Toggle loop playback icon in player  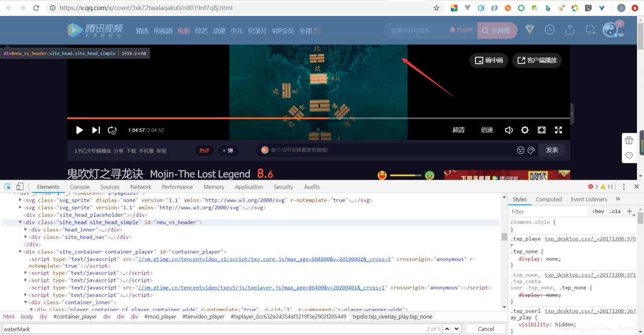[x=112, y=130]
